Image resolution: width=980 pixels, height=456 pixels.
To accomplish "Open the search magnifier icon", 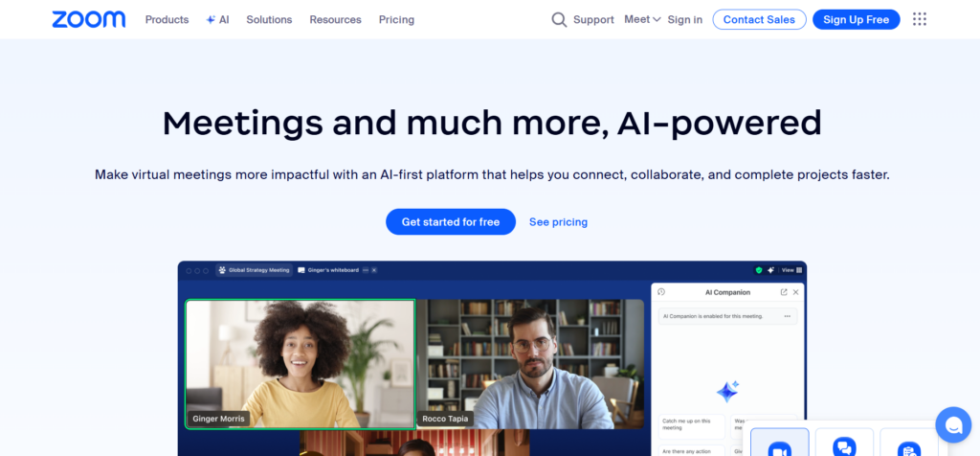I will [x=559, y=19].
